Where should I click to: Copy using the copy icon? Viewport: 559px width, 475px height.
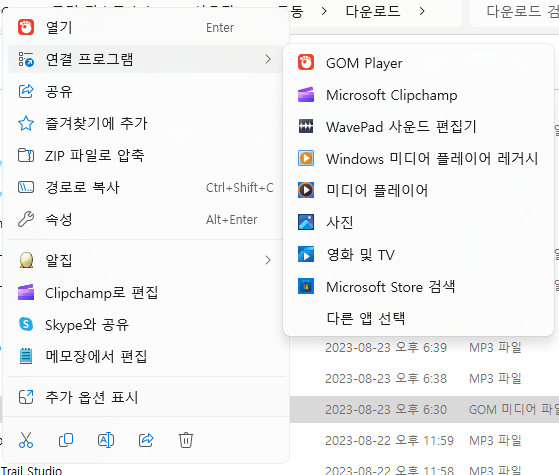(x=66, y=440)
